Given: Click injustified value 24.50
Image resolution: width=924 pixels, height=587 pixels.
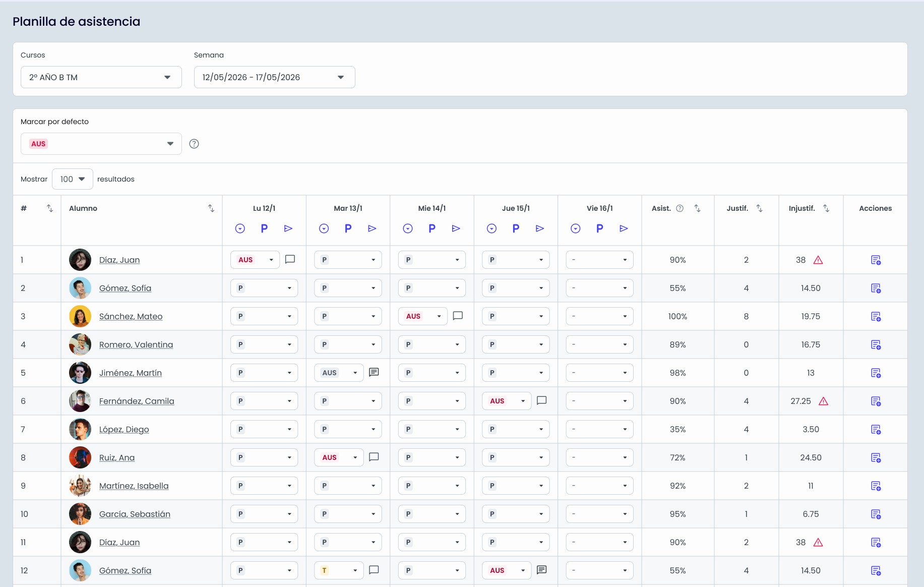Looking at the screenshot, I should click(811, 457).
